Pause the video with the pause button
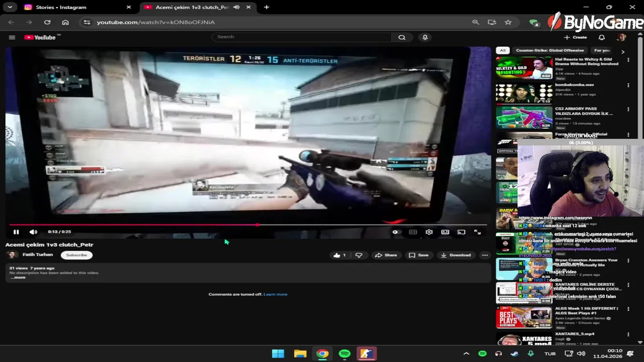This screenshot has height=362, width=644. pos(16,232)
